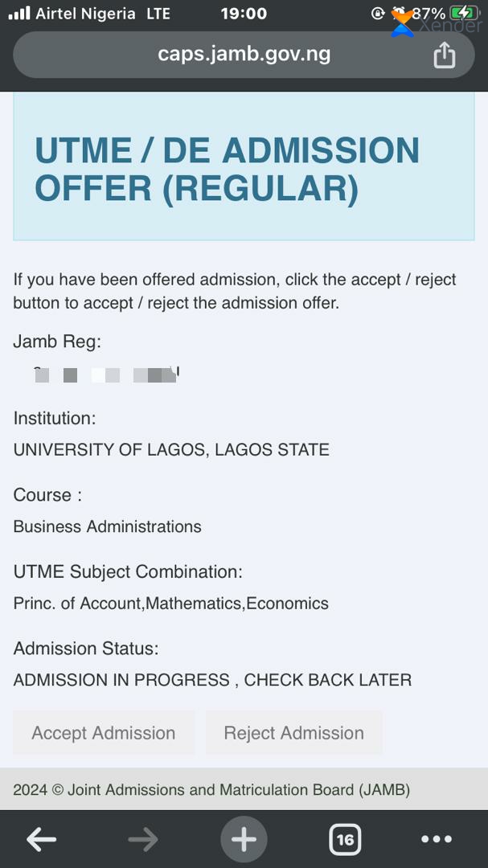Tap University of Lagos institution text

pyautogui.click(x=171, y=449)
